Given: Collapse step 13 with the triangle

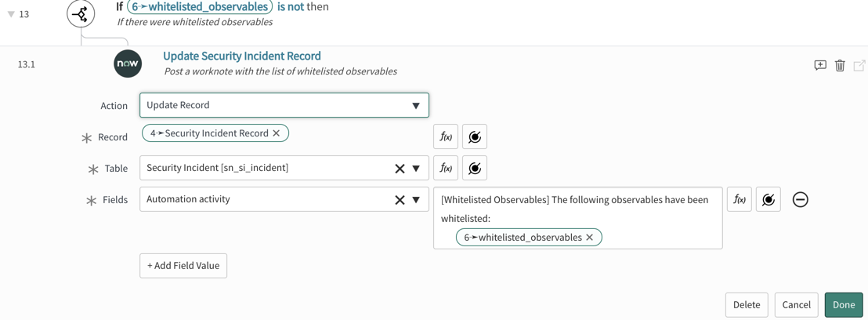Looking at the screenshot, I should pyautogui.click(x=10, y=14).
